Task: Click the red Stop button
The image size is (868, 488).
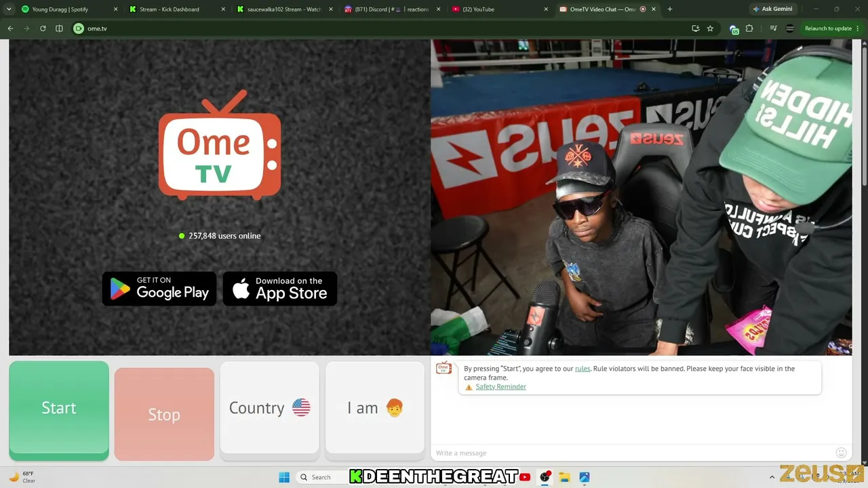Action: (x=164, y=414)
